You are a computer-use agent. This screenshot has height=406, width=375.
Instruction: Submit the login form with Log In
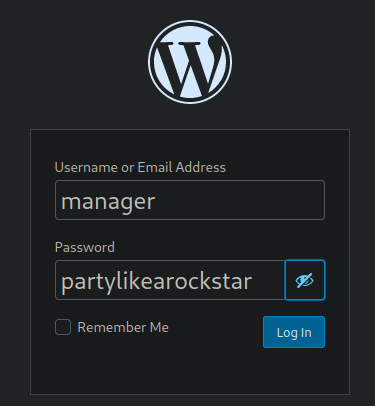(294, 332)
